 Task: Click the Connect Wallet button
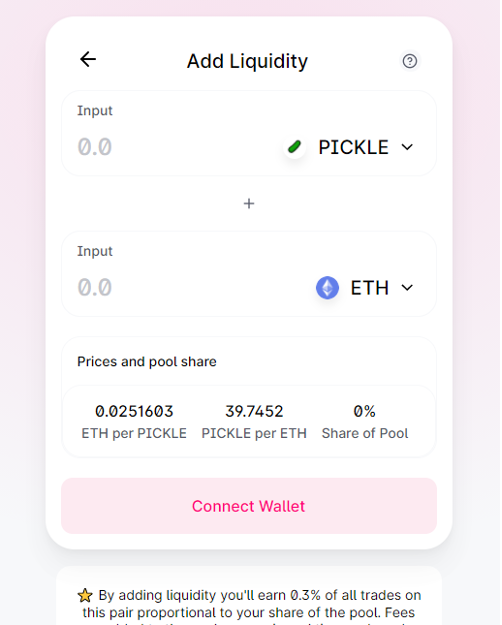click(x=249, y=506)
